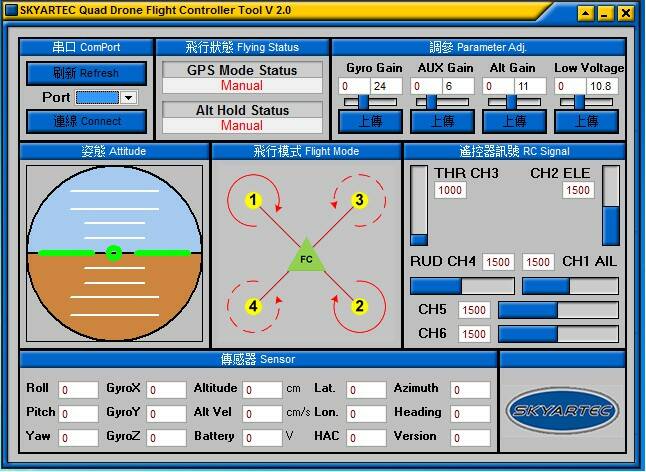
Task: Click the Gyro Gain slider handle
Action: pos(363,102)
